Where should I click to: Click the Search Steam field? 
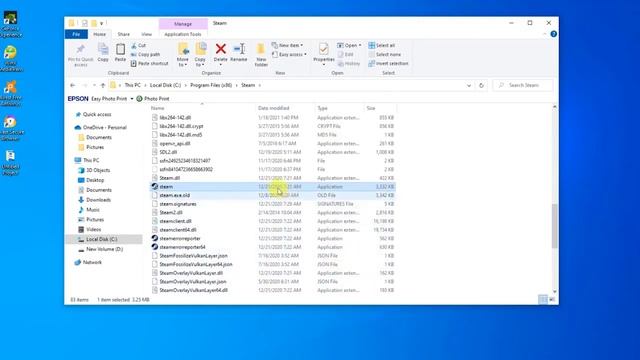[523, 85]
